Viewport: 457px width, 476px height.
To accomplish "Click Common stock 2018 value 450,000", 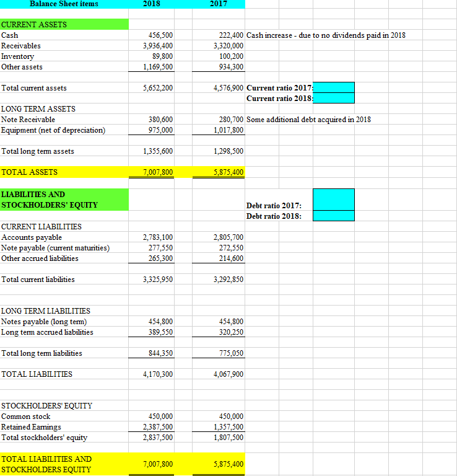I will tap(160, 416).
